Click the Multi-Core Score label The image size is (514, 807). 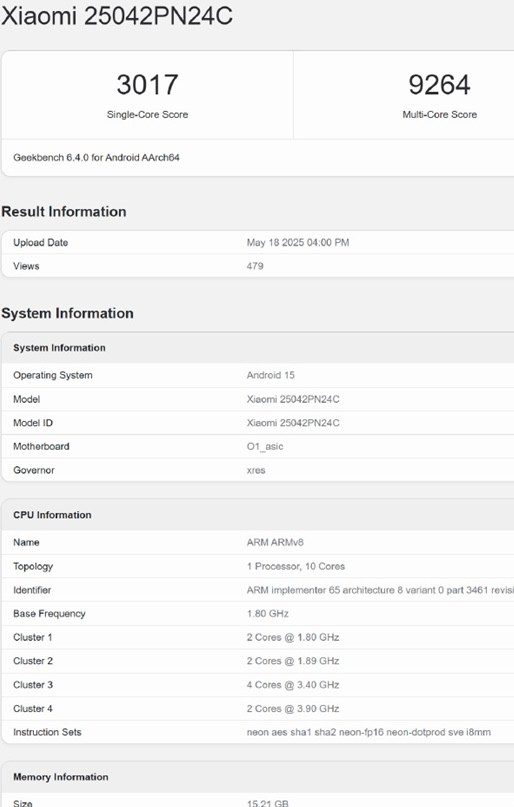pos(439,115)
